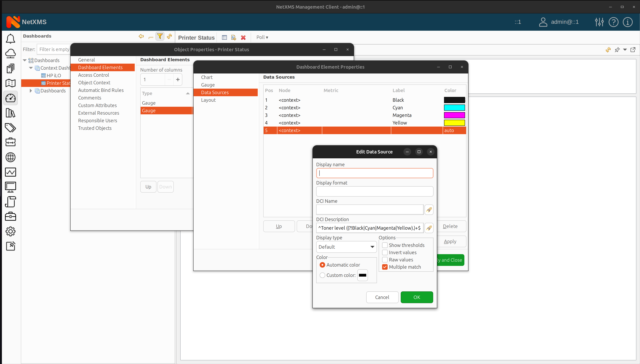Select the Automatic color radio button
This screenshot has width=640, height=364.
click(x=322, y=265)
